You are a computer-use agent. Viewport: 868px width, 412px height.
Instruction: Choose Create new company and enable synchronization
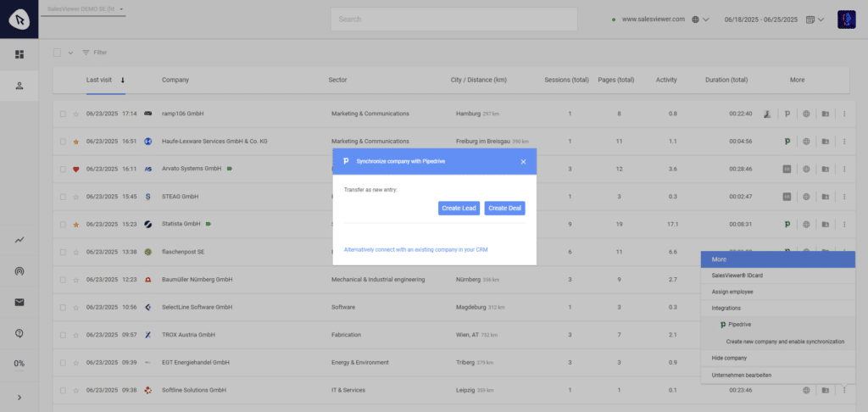tap(785, 342)
